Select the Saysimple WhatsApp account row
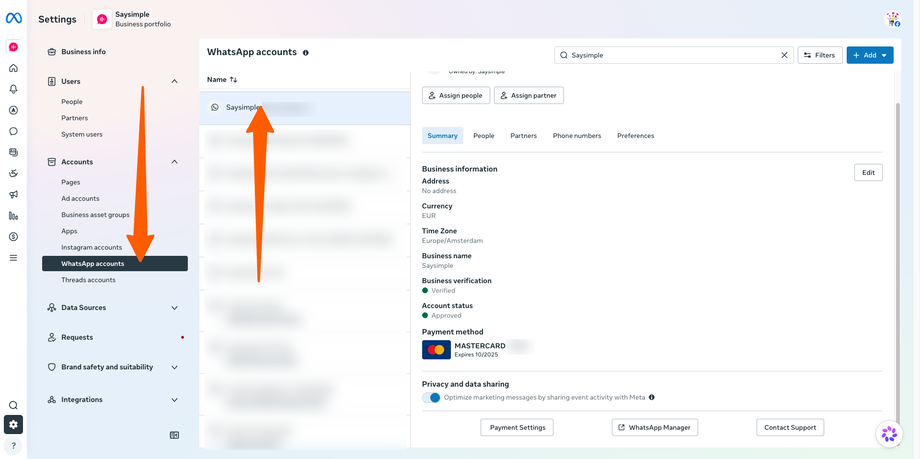 tap(305, 108)
